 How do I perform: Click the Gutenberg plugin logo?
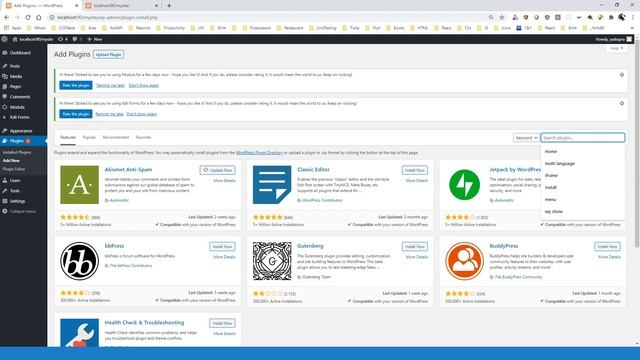272,261
